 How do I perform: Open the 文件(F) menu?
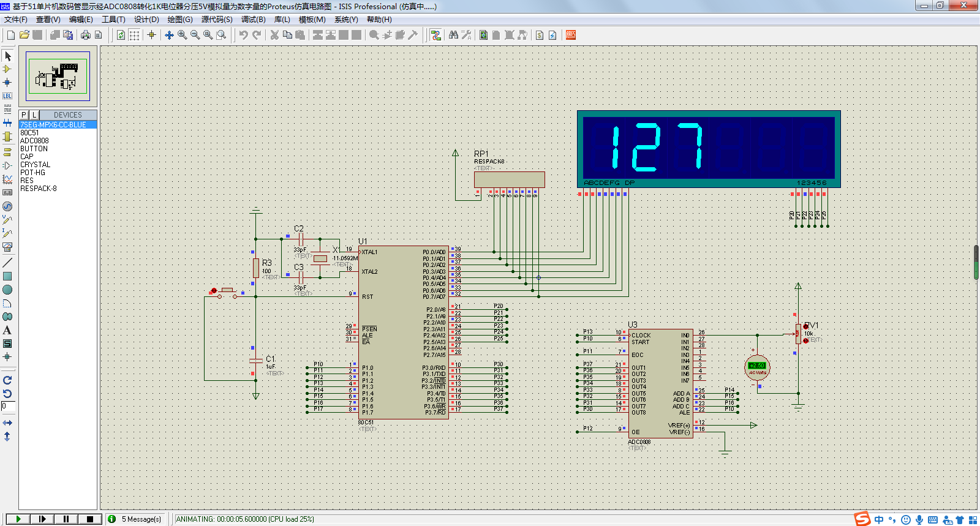16,20
